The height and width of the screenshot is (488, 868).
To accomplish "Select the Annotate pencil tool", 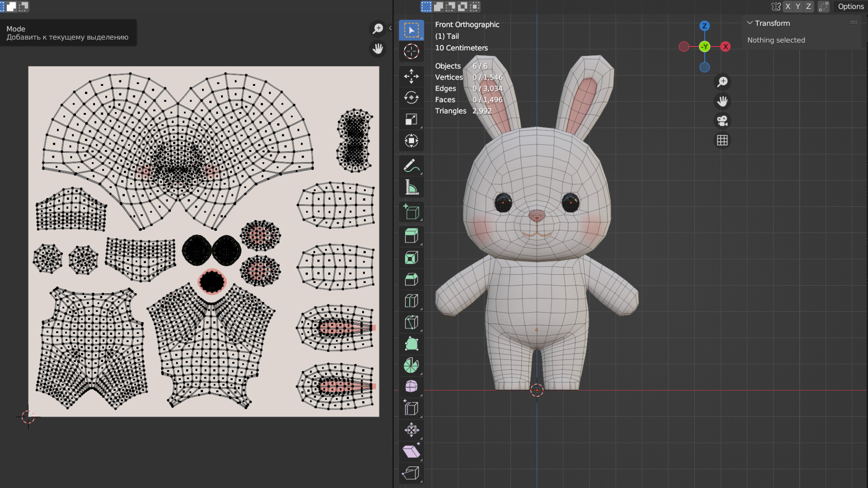I will click(411, 166).
